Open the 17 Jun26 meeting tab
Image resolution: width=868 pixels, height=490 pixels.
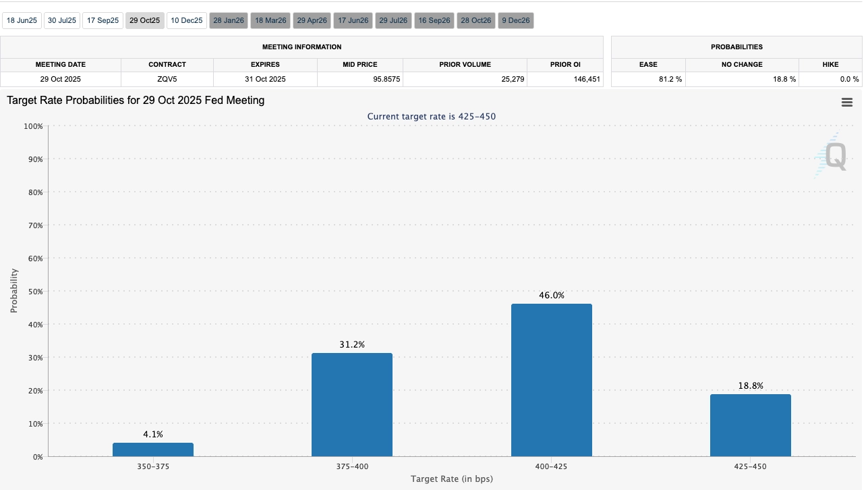coord(353,21)
